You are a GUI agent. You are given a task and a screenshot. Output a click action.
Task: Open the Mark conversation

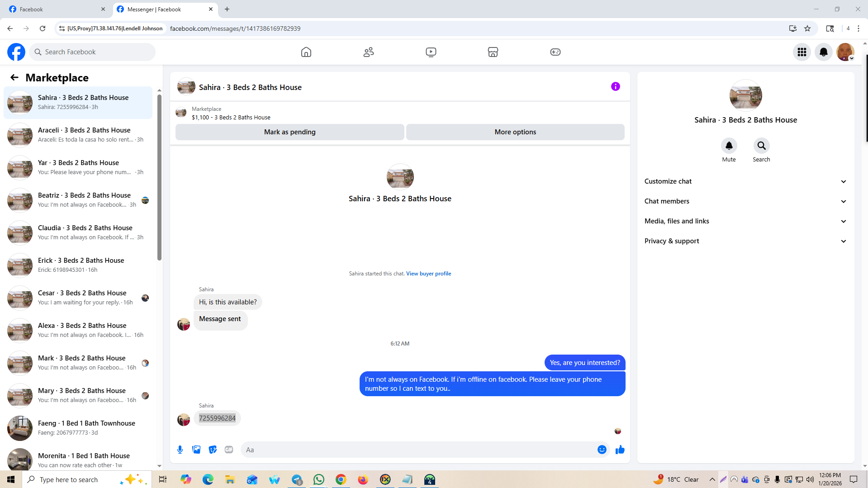(78, 363)
